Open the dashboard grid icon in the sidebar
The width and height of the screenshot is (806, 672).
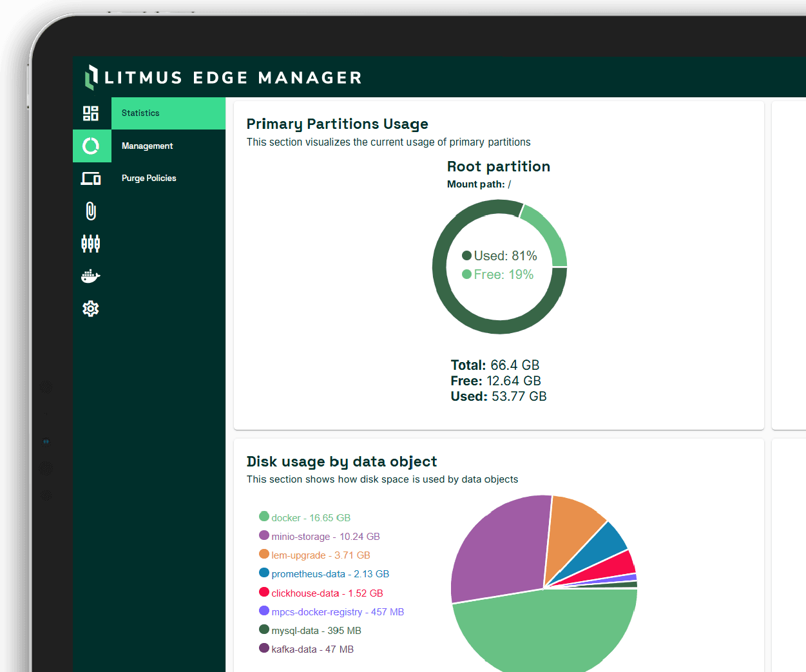click(91, 113)
